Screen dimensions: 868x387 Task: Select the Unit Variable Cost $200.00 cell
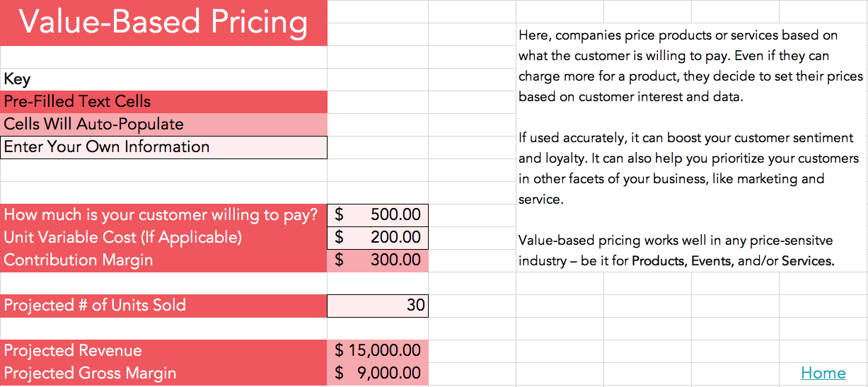tap(378, 238)
